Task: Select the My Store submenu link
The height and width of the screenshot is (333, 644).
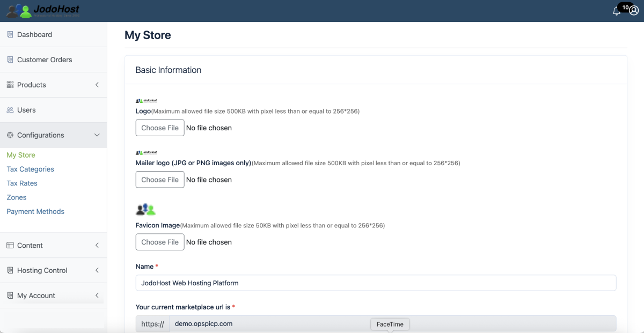Action: 21,155
